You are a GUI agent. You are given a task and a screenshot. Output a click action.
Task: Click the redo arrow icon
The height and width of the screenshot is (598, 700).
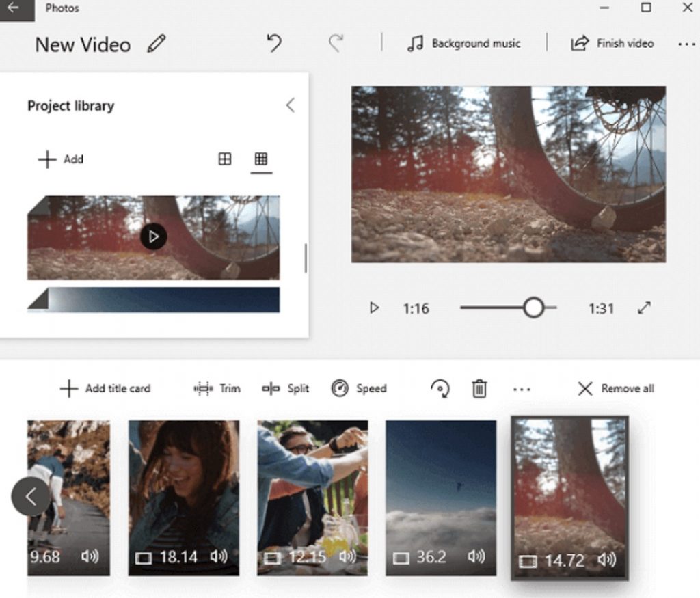pos(336,44)
